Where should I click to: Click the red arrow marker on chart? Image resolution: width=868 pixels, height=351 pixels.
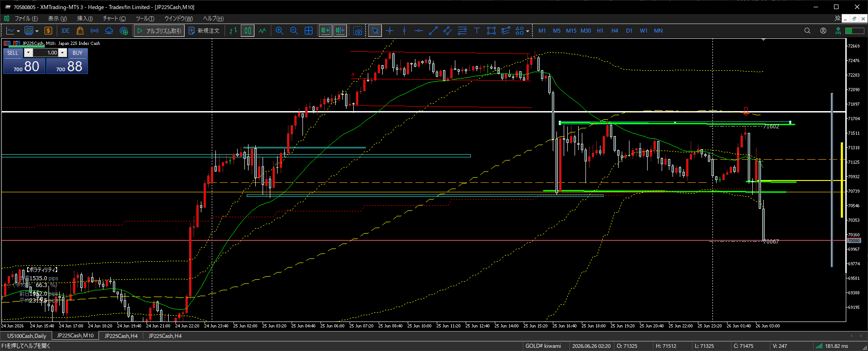coord(746,111)
